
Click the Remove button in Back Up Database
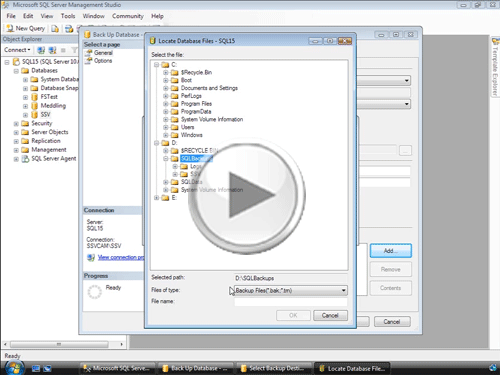(390, 269)
